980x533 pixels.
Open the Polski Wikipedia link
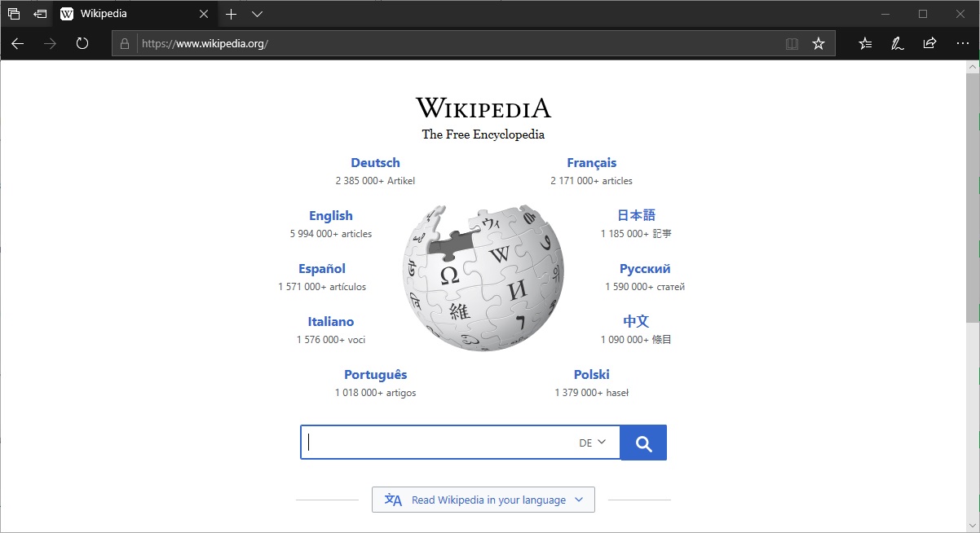coord(592,375)
